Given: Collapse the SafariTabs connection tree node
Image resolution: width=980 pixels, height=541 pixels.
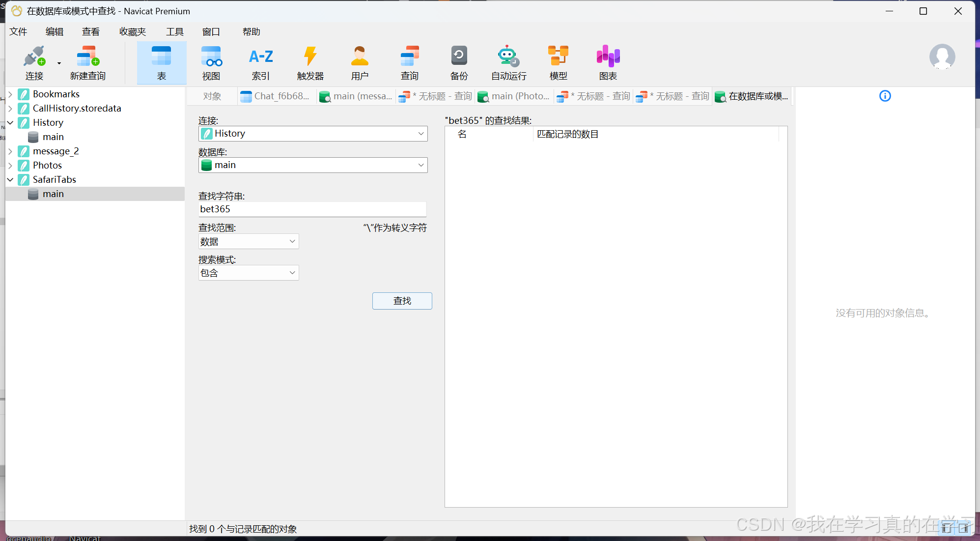Looking at the screenshot, I should (x=10, y=179).
